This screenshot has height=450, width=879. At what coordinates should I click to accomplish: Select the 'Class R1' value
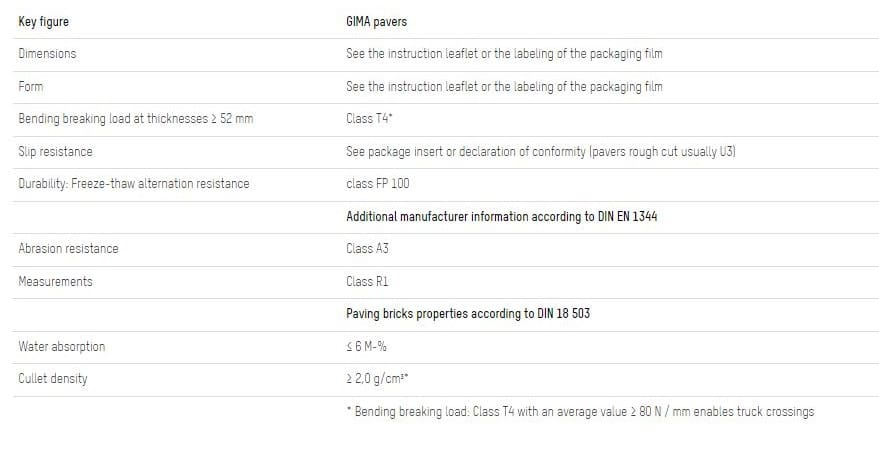point(366,281)
